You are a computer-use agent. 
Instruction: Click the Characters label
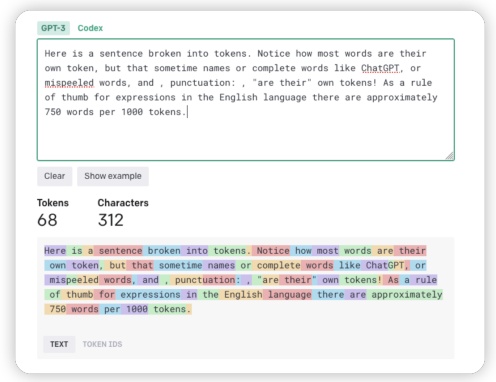[x=123, y=203]
